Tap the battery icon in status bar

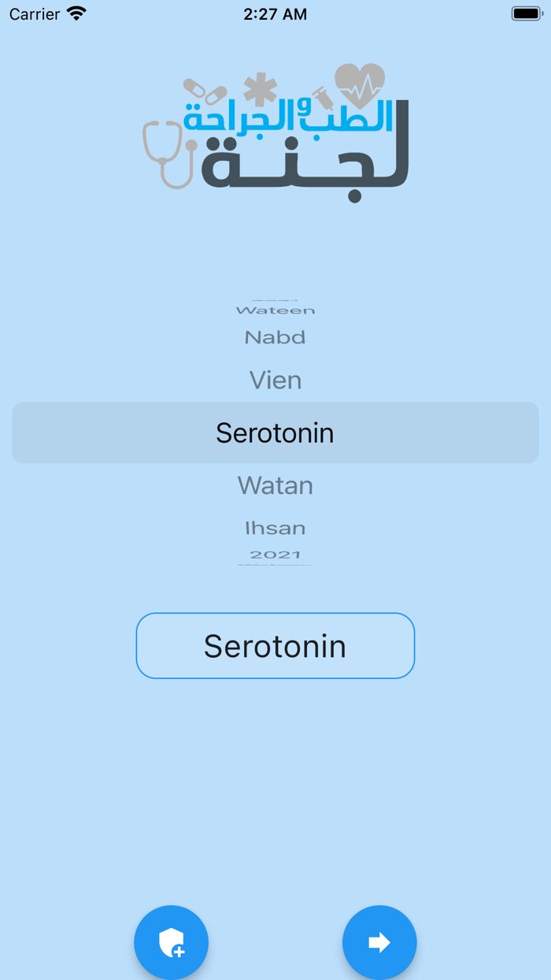pyautogui.click(x=527, y=14)
